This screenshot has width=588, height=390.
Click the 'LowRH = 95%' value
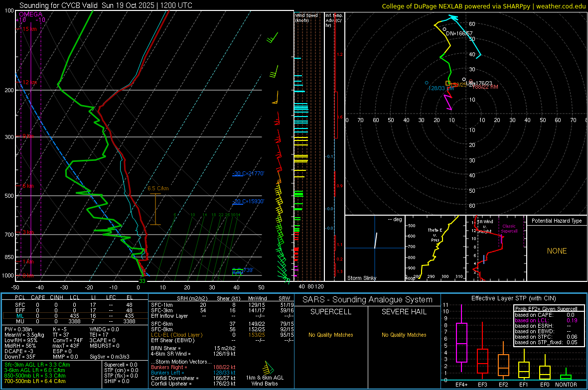coord(21,340)
